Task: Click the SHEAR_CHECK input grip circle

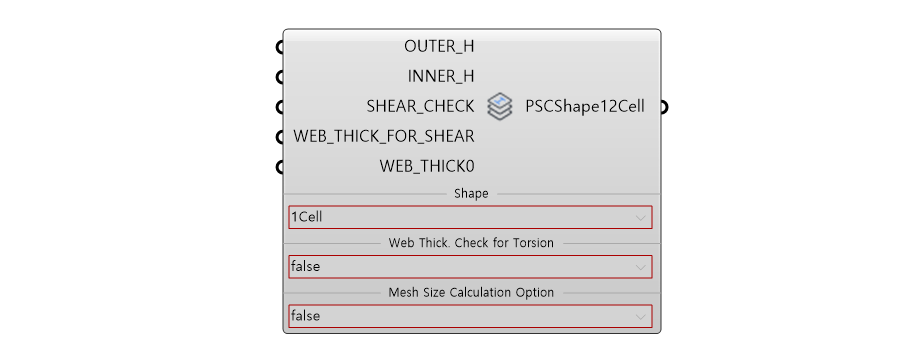Action: (280, 107)
